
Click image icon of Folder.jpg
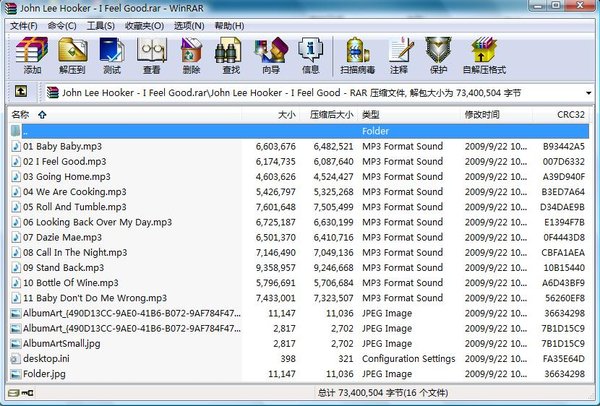point(16,374)
